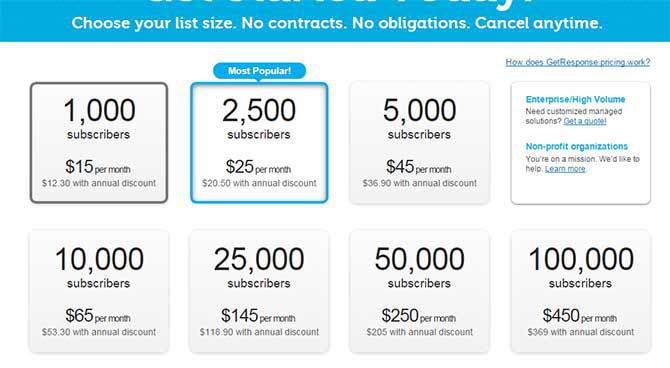
Task: Open 'How does GetResponse pricing work?' link
Action: pyautogui.click(x=578, y=62)
